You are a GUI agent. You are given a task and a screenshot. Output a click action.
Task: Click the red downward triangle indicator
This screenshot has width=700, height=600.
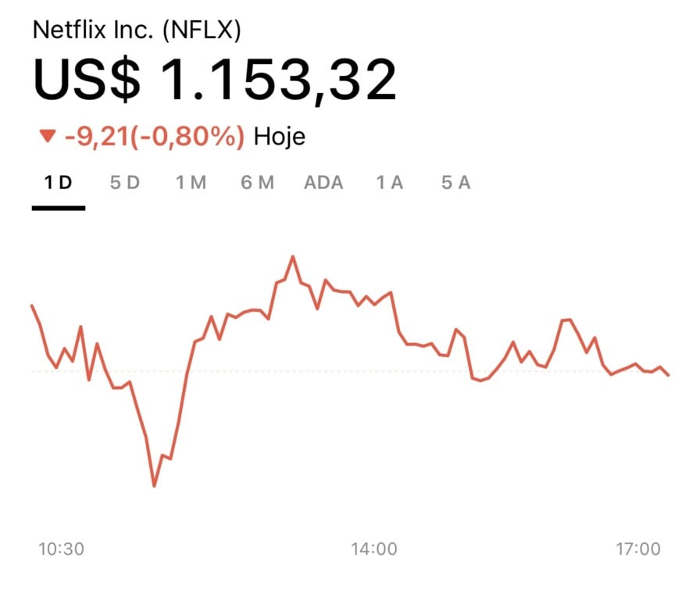[48, 137]
